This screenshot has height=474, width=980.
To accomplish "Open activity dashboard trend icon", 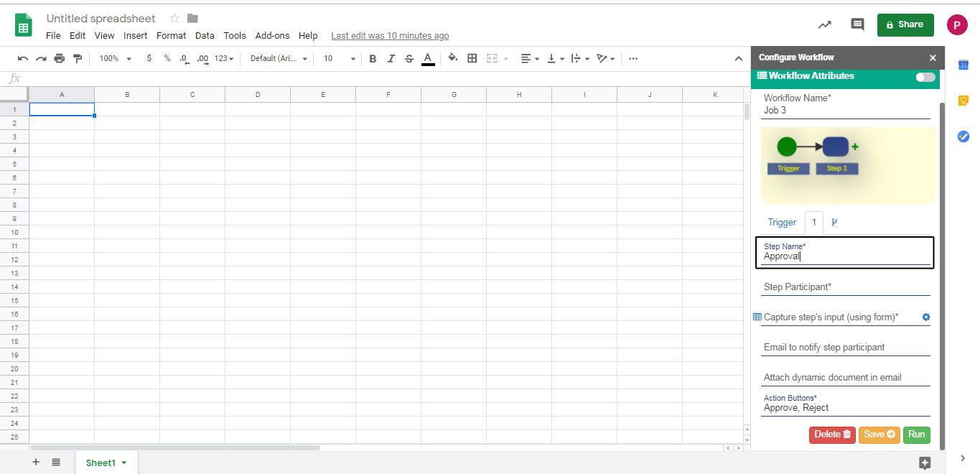I will (824, 25).
